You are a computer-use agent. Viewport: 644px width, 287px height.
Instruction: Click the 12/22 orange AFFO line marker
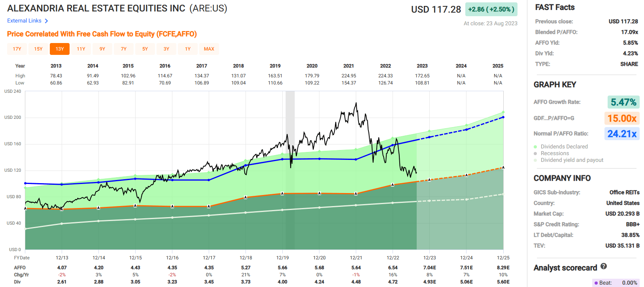pos(393,185)
